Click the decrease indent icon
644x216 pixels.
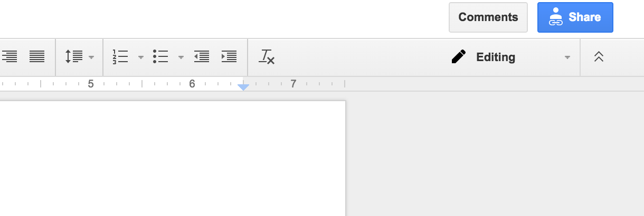(202, 56)
